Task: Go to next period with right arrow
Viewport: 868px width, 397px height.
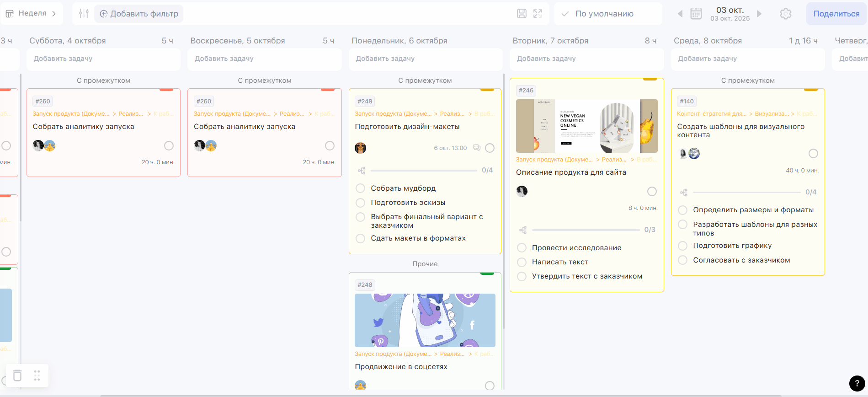Action: tap(759, 14)
